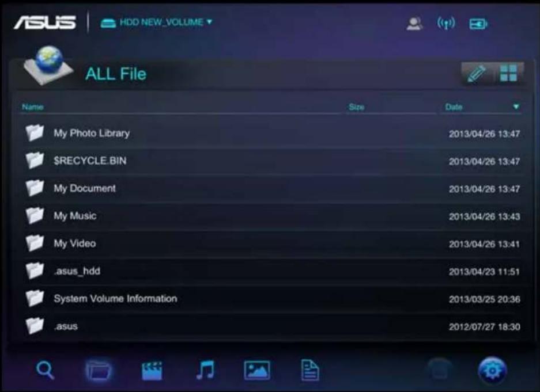Open the $RECYCLE.BIN folder
Image resolution: width=540 pixels, height=392 pixels.
[272, 161]
